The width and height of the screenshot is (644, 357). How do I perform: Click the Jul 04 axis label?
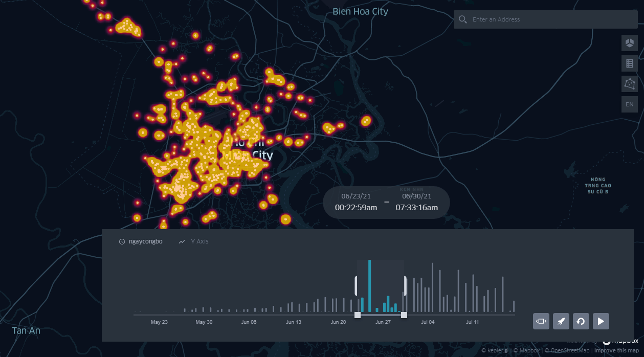click(428, 322)
